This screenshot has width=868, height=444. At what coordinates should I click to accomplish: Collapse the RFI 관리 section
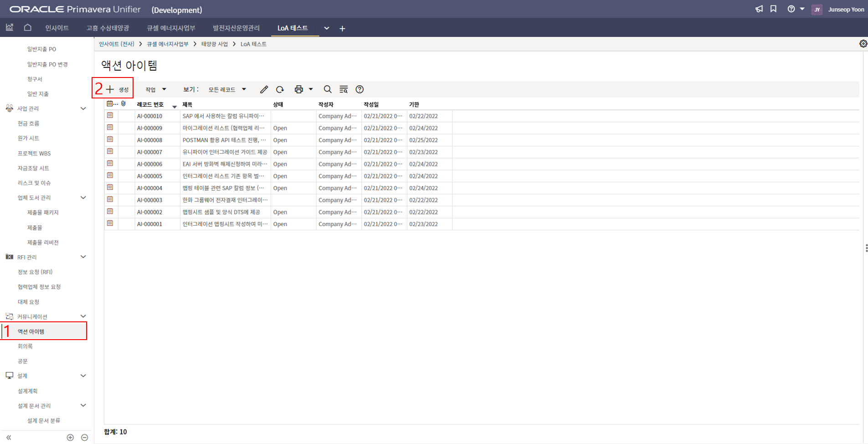pyautogui.click(x=83, y=257)
